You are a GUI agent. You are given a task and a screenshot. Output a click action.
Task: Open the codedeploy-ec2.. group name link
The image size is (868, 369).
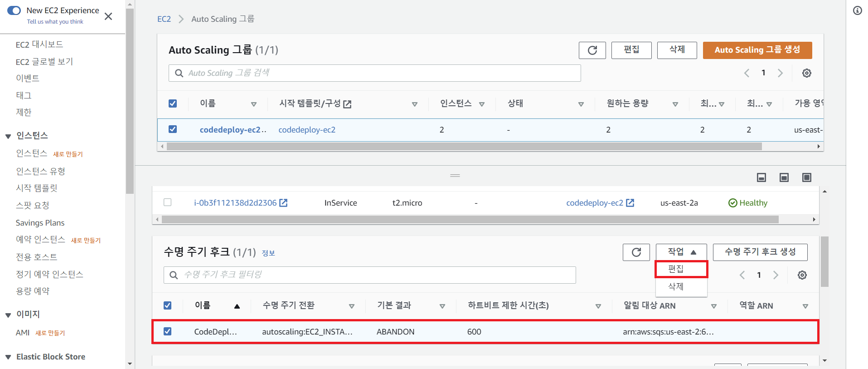click(233, 130)
